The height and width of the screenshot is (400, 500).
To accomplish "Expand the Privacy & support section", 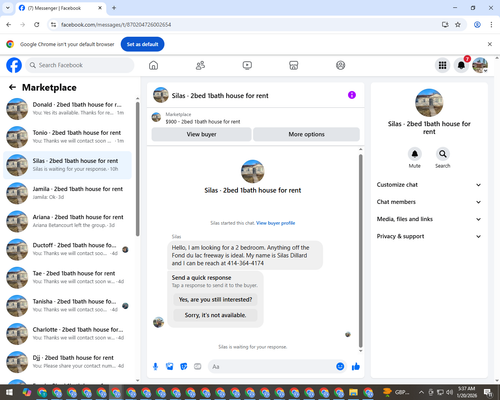I will 429,236.
